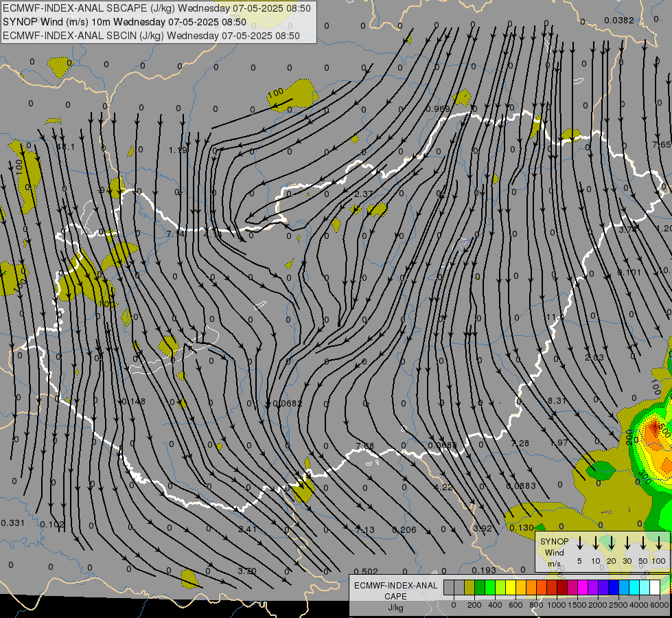The width and height of the screenshot is (672, 618).
Task: Select the bright magenta CAPE legend swatch
Action: (x=583, y=588)
